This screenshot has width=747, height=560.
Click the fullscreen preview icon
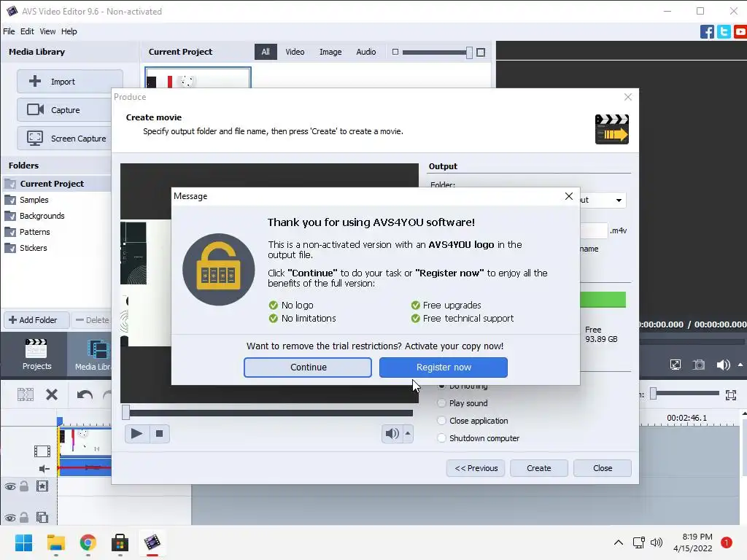point(676,365)
